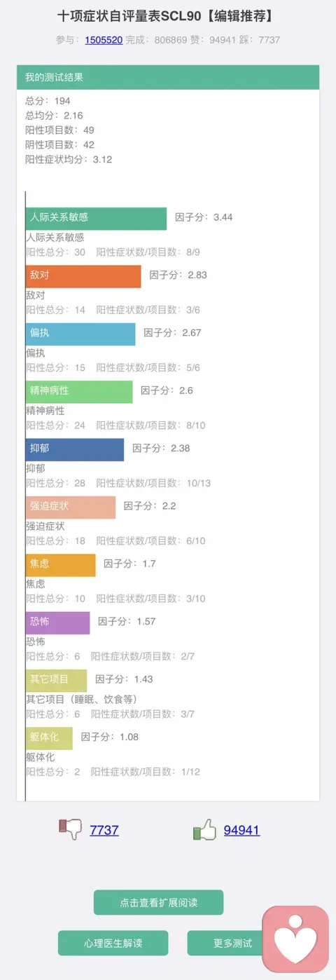336x980 pixels.
Task: Click the thumbs-down dislike icon
Action: [x=70, y=829]
